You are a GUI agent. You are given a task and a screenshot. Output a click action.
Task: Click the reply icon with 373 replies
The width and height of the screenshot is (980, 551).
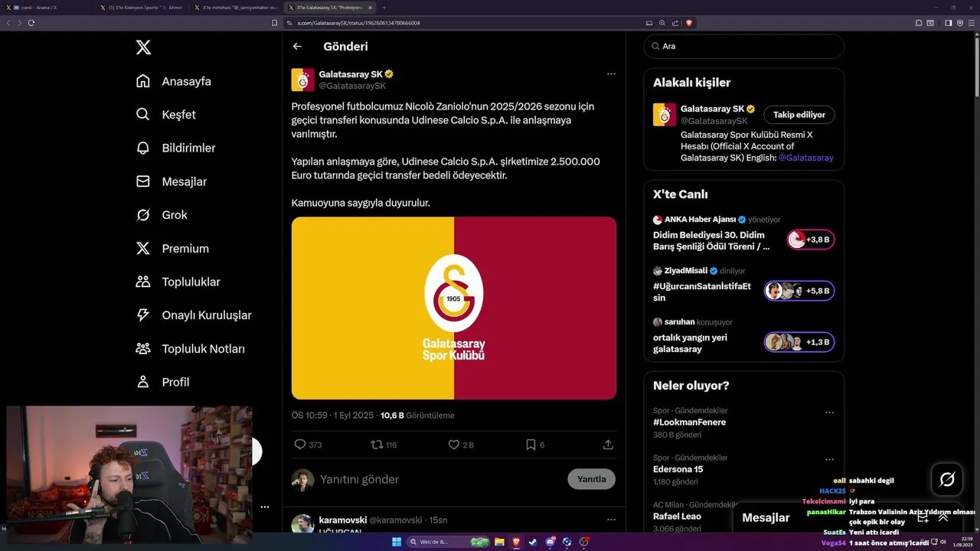pyautogui.click(x=300, y=445)
